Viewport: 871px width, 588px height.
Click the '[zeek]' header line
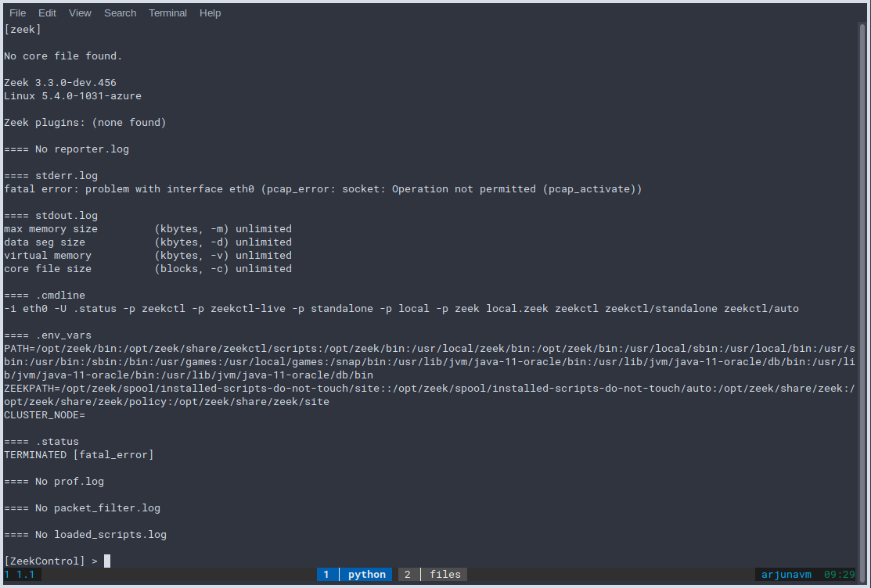[23, 30]
